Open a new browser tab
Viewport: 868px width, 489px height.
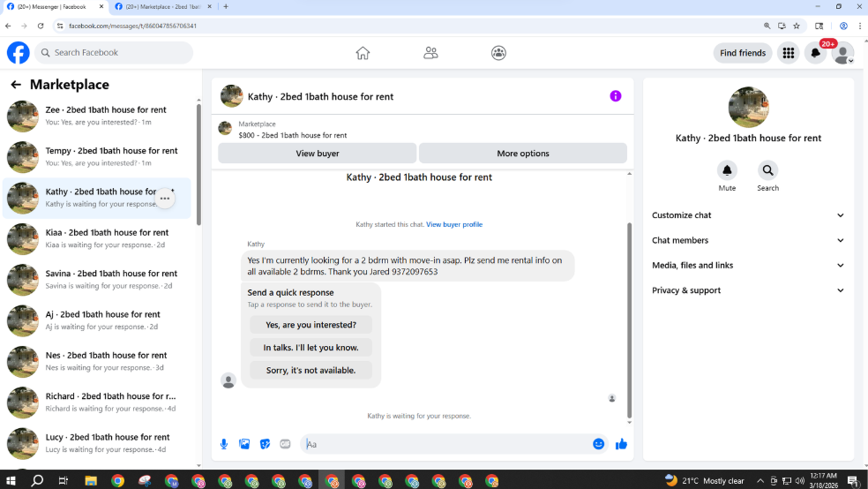click(x=226, y=7)
